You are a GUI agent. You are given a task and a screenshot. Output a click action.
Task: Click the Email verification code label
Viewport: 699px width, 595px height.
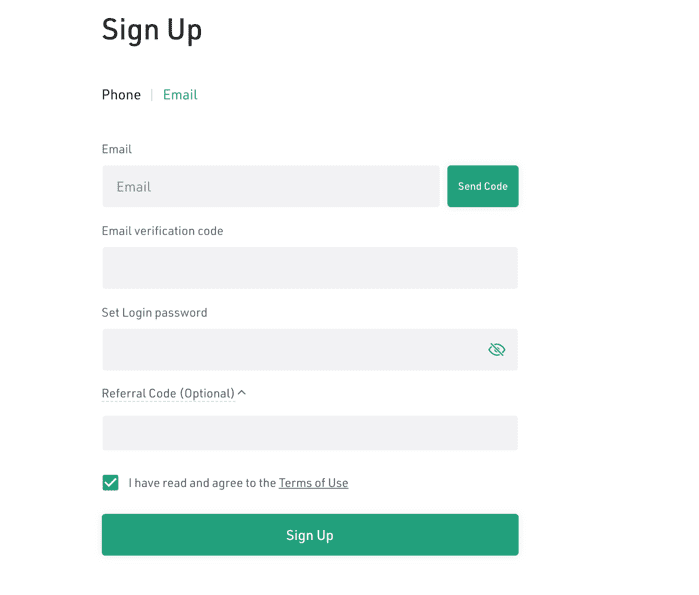coord(162,231)
